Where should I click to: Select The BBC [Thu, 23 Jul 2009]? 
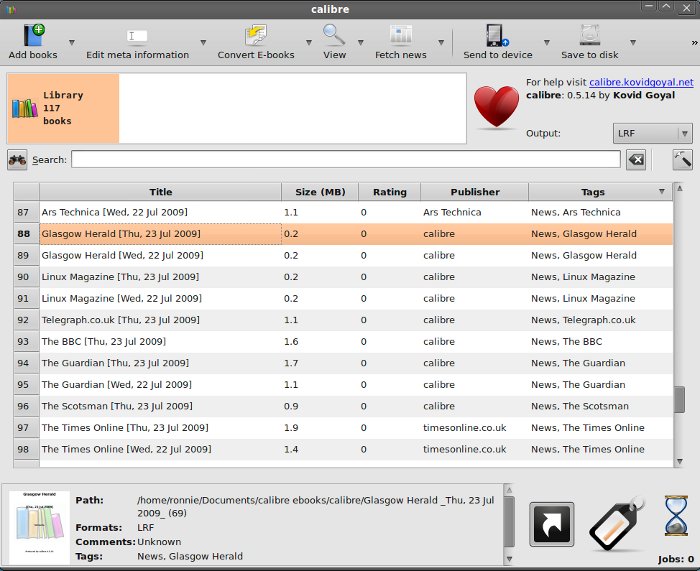click(x=104, y=342)
